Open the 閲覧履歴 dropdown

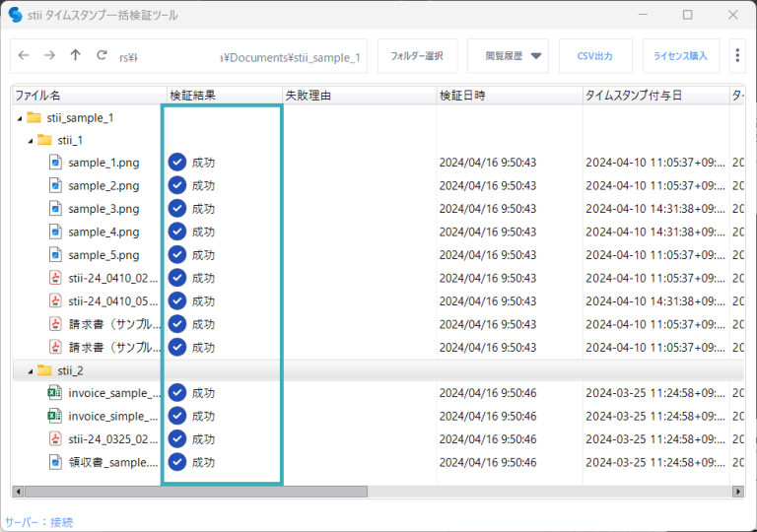(x=508, y=56)
